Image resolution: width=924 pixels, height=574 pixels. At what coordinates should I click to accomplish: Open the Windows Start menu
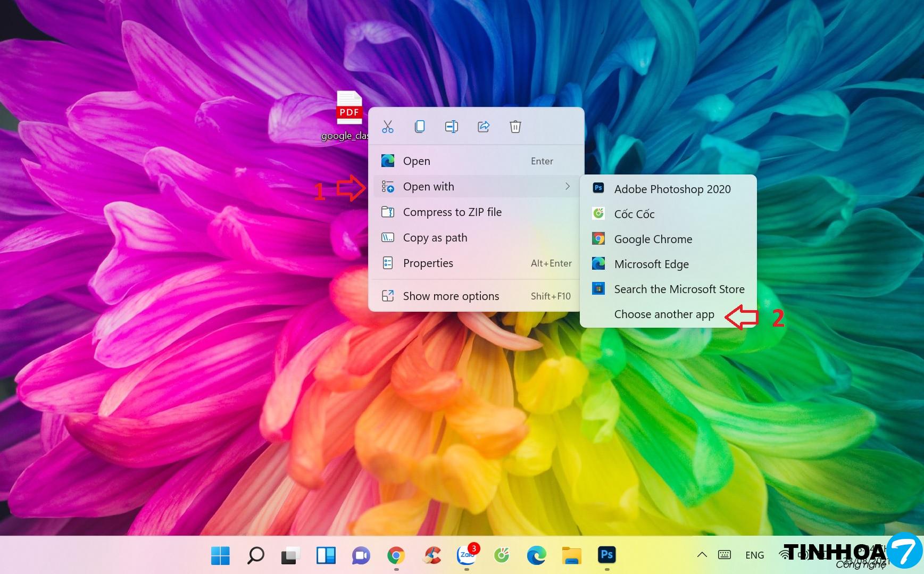220,555
